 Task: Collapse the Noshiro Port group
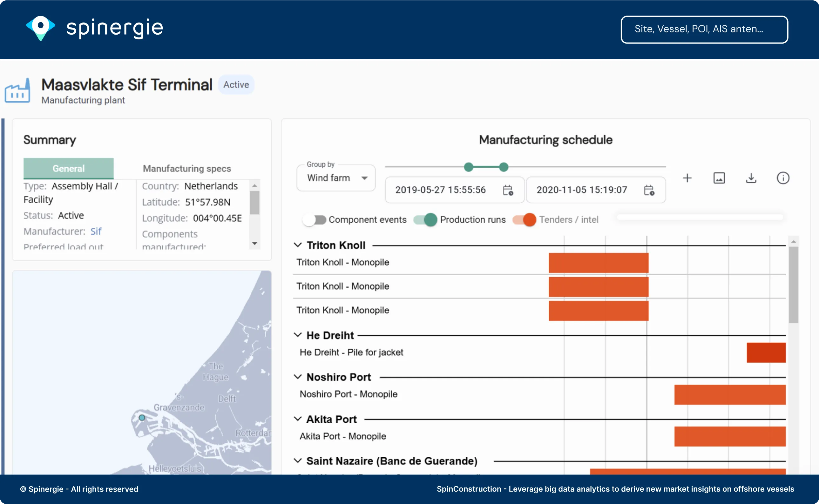click(x=298, y=377)
